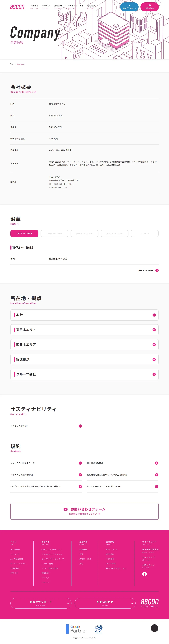169x644 pixels.
Task: Open the お問い合わせフォーム banner
Action: (x=84, y=511)
